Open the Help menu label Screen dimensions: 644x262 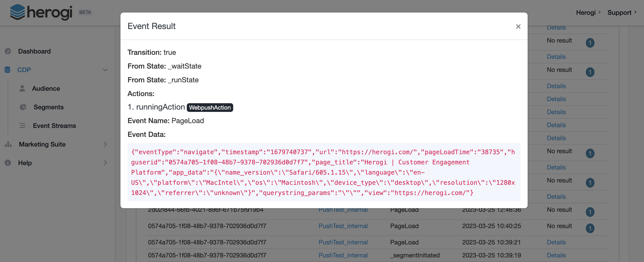[x=25, y=163]
